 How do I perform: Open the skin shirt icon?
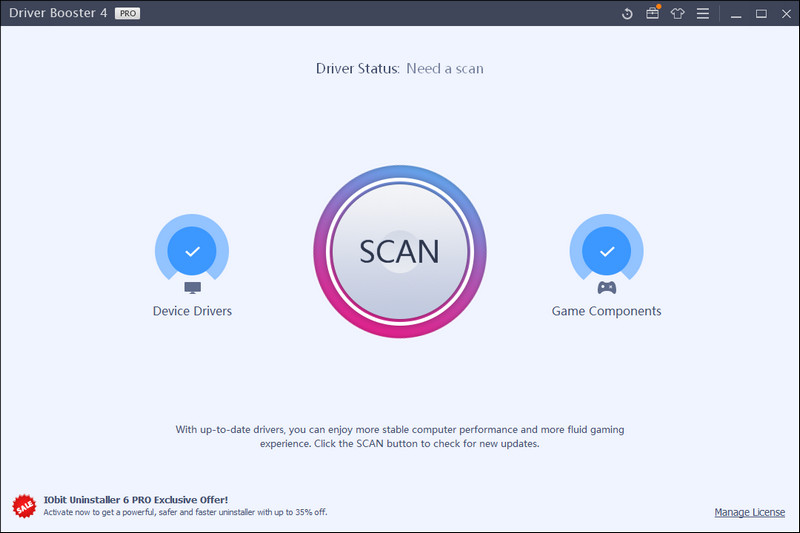point(678,14)
